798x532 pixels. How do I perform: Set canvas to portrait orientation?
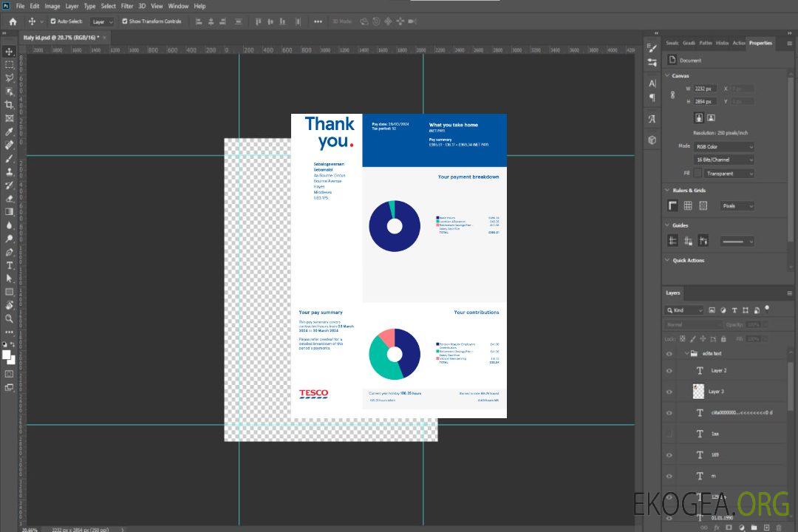click(x=699, y=118)
